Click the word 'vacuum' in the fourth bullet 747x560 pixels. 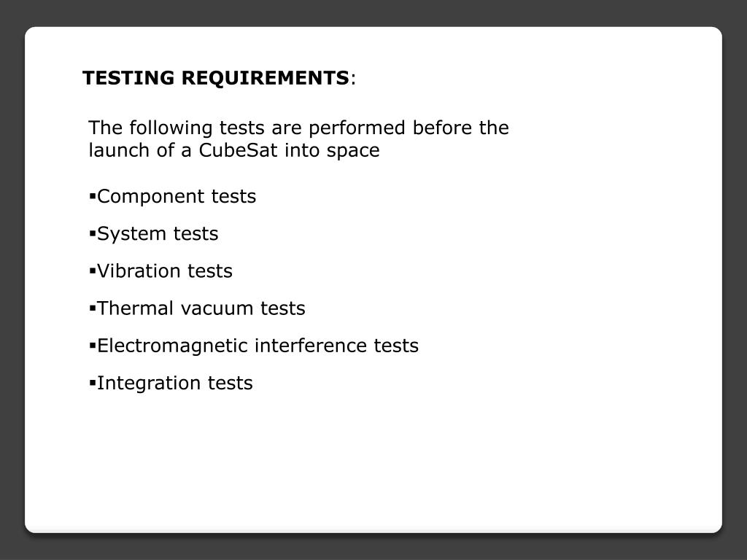[x=217, y=309]
